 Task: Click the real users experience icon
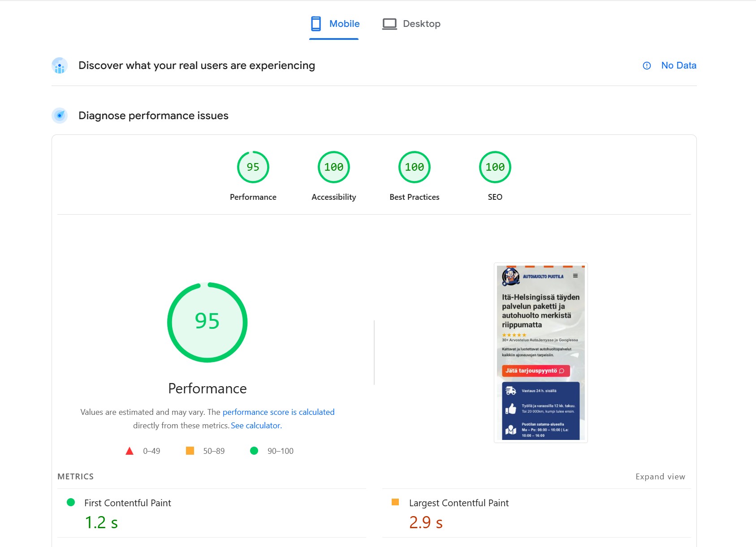click(60, 66)
